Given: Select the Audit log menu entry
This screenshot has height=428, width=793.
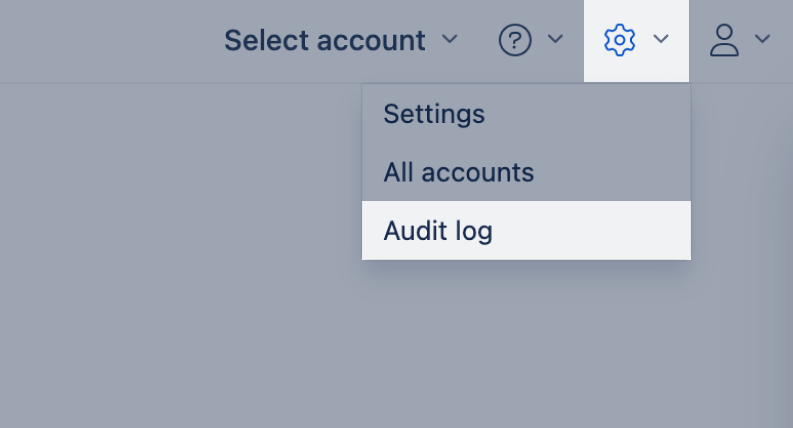Looking at the screenshot, I should click(x=438, y=231).
